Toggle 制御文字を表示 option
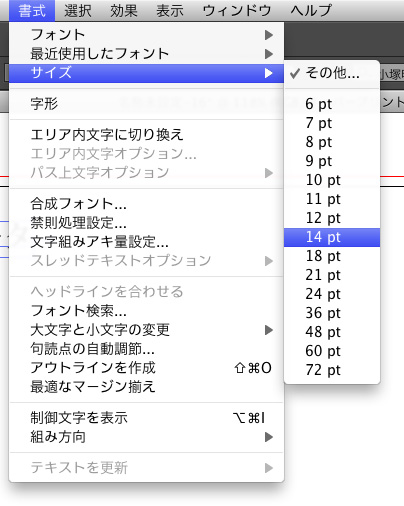Viewport: 404px width, 506px height. click(x=146, y=418)
